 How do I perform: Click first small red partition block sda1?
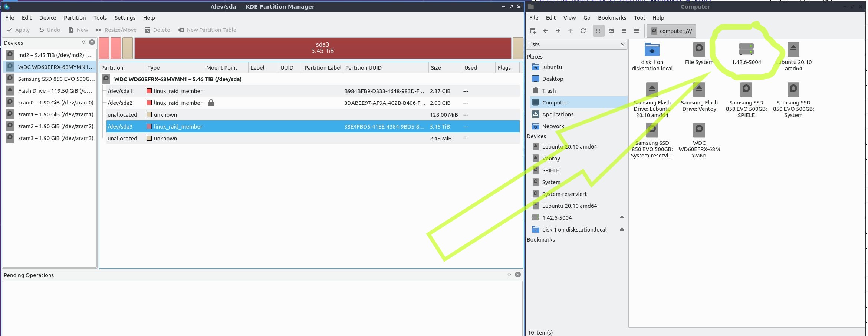point(104,48)
